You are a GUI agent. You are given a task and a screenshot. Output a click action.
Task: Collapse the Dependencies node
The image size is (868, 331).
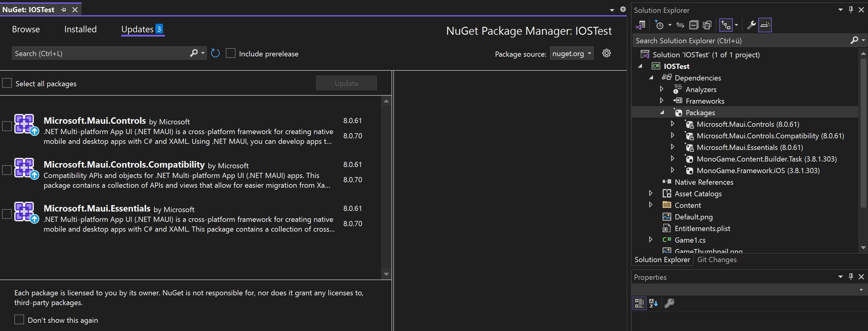click(651, 77)
